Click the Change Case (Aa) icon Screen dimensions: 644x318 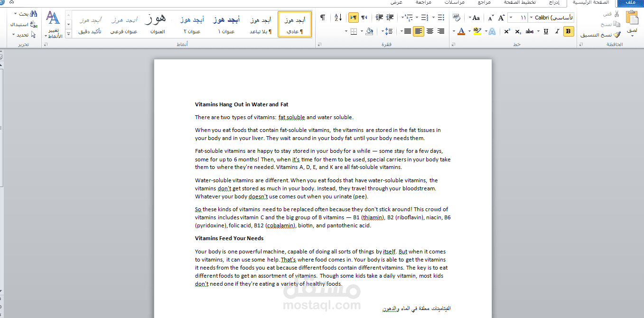476,18
